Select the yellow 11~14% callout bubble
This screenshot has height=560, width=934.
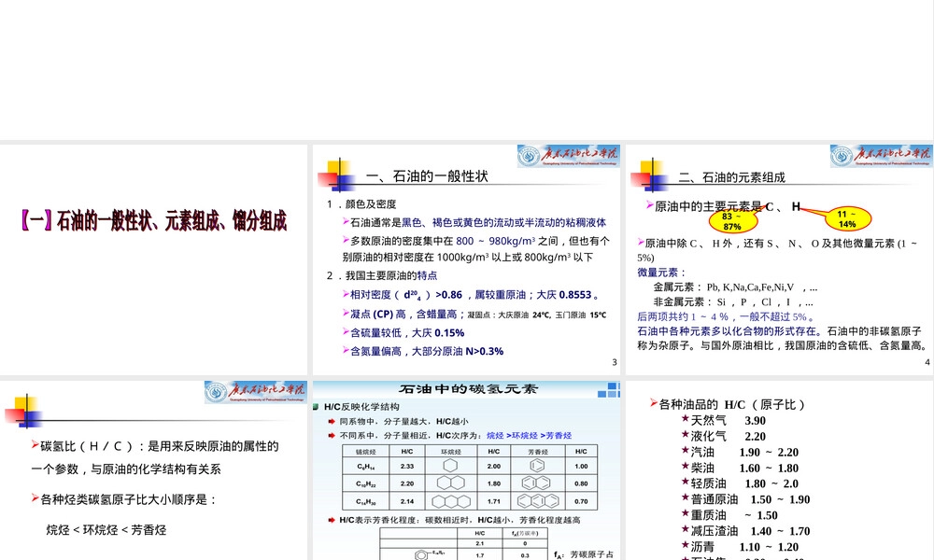(848, 219)
